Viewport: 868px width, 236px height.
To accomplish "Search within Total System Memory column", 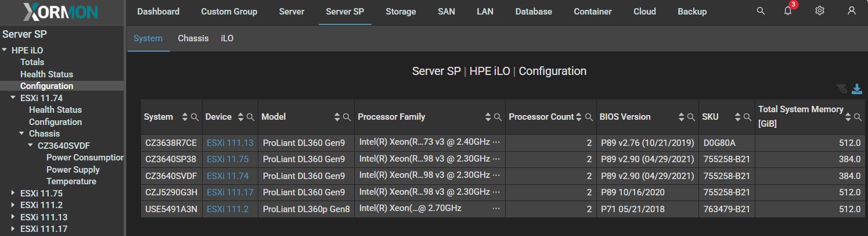I will [x=858, y=117].
